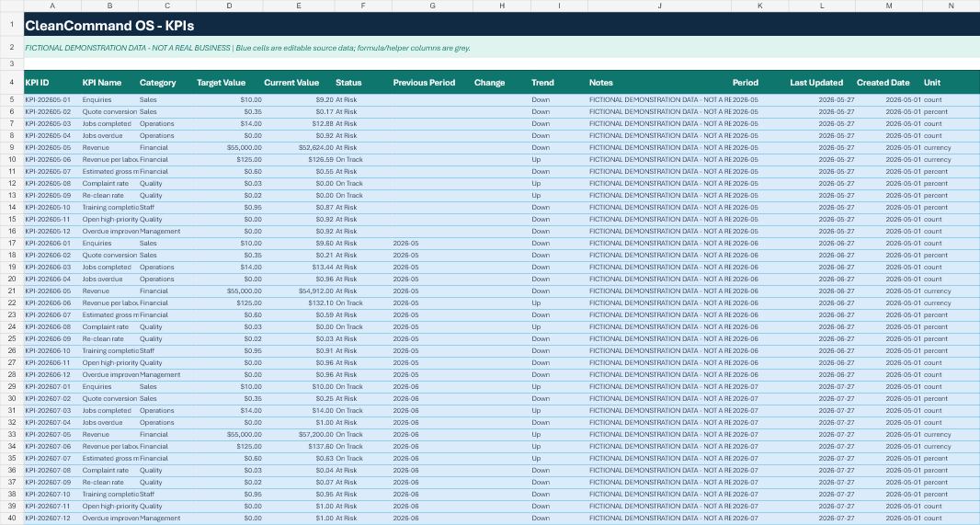This screenshot has height=525, width=980.
Task: Click Jobs overdue name in row 32
Action: 110,423
